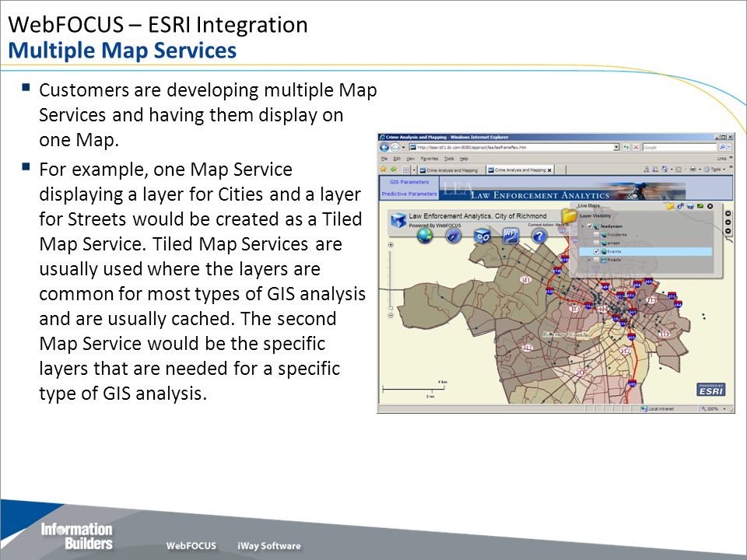Click the Links toolbar label

pyautogui.click(x=722, y=159)
